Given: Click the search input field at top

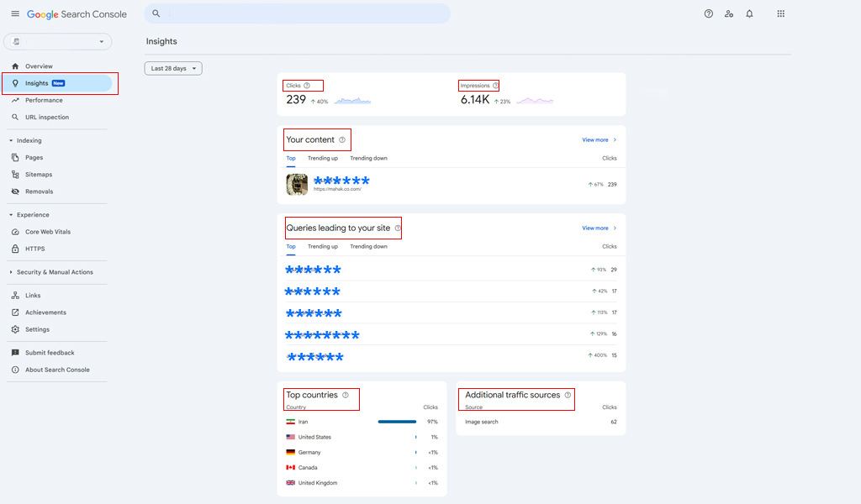Looking at the screenshot, I should [303, 14].
